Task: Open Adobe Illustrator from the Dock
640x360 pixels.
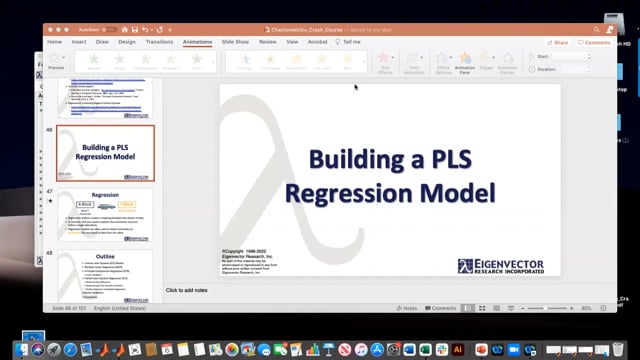Action: click(x=458, y=350)
